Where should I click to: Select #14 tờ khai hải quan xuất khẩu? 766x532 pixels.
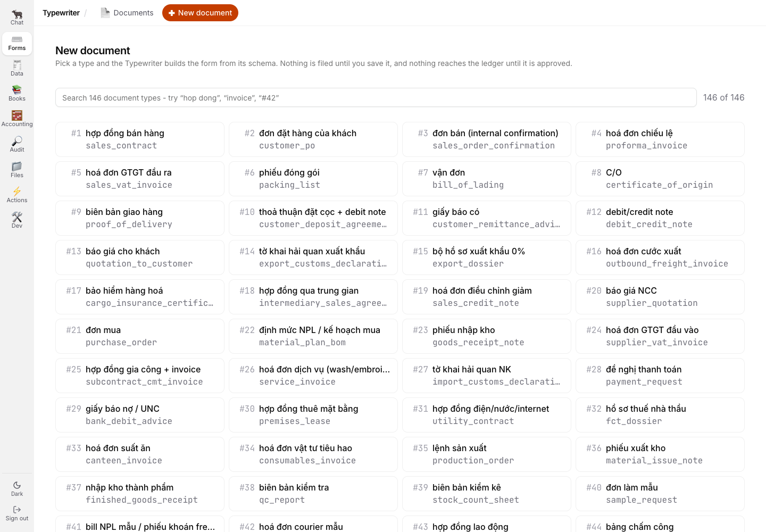313,257
